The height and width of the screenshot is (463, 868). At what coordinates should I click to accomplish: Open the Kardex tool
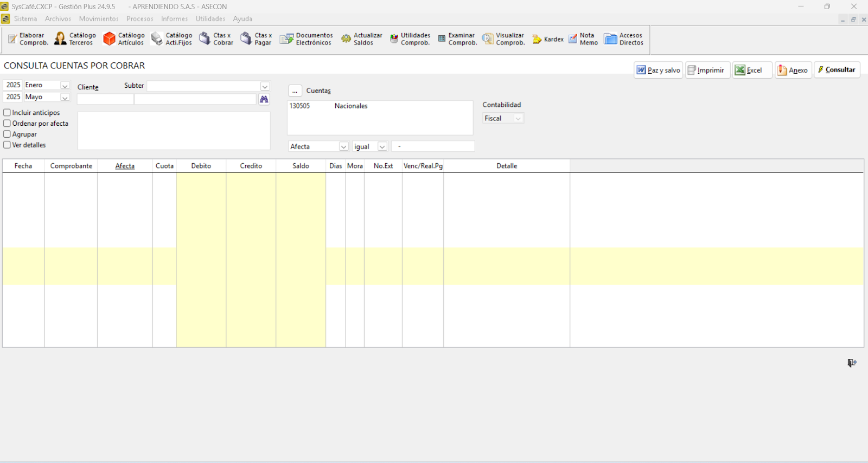pyautogui.click(x=548, y=39)
